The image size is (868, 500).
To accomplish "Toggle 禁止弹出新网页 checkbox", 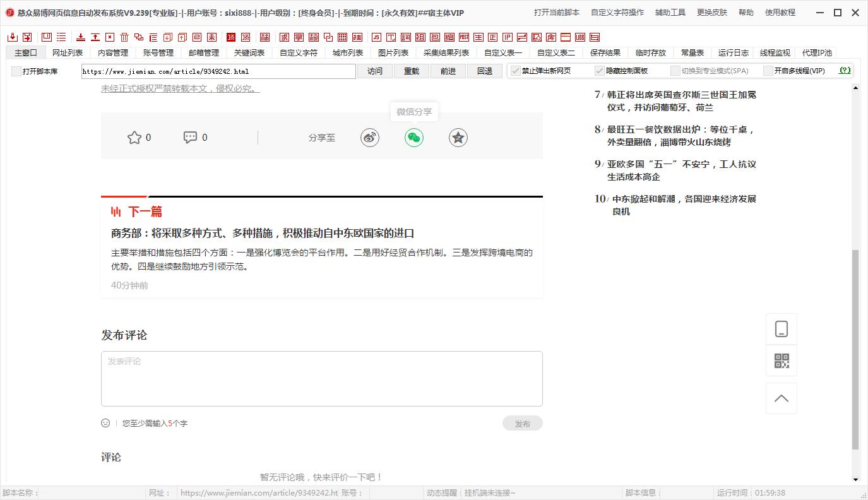I will [x=516, y=71].
